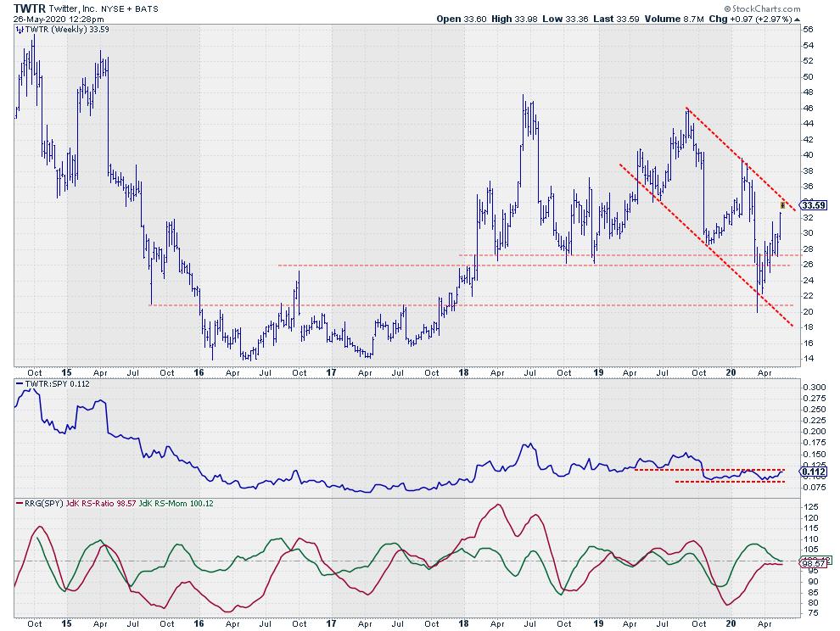
Task: Click the bar chart icon beside TWTR (Weekly)
Action: coord(21,28)
